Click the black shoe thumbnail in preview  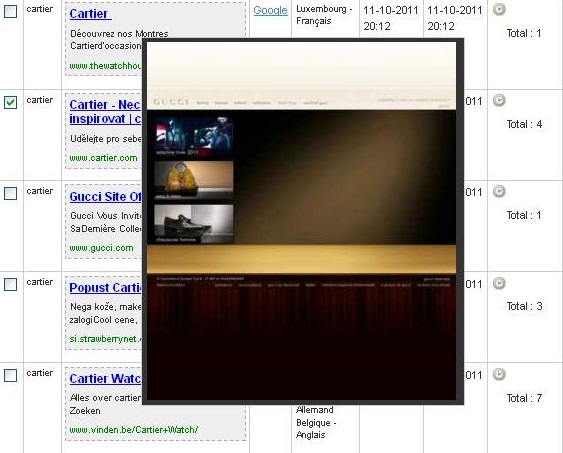coord(194,224)
